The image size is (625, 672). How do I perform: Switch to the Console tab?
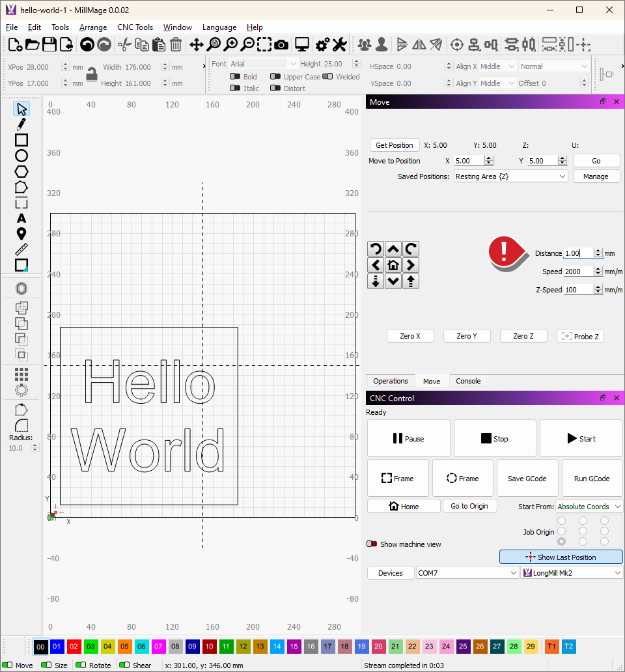point(468,381)
